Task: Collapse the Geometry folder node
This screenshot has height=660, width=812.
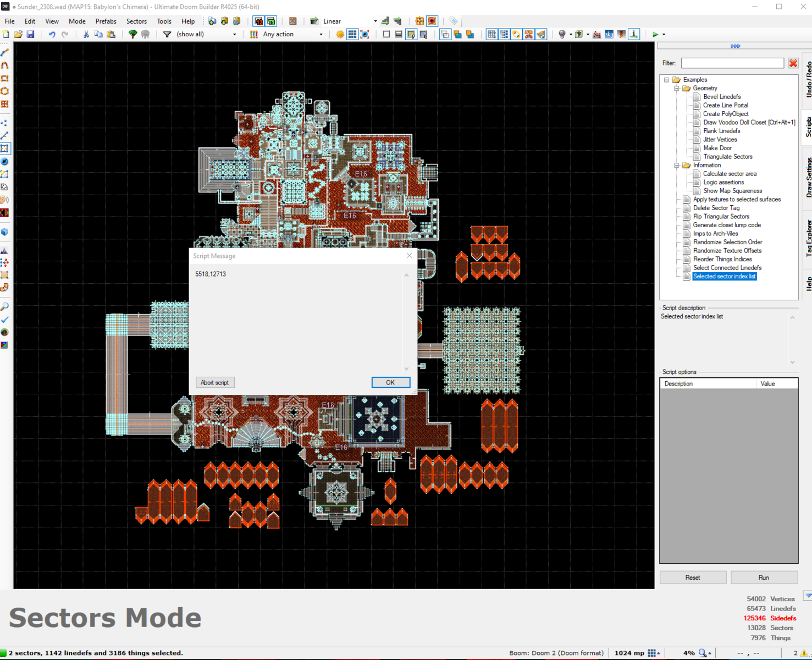Action: tap(677, 88)
